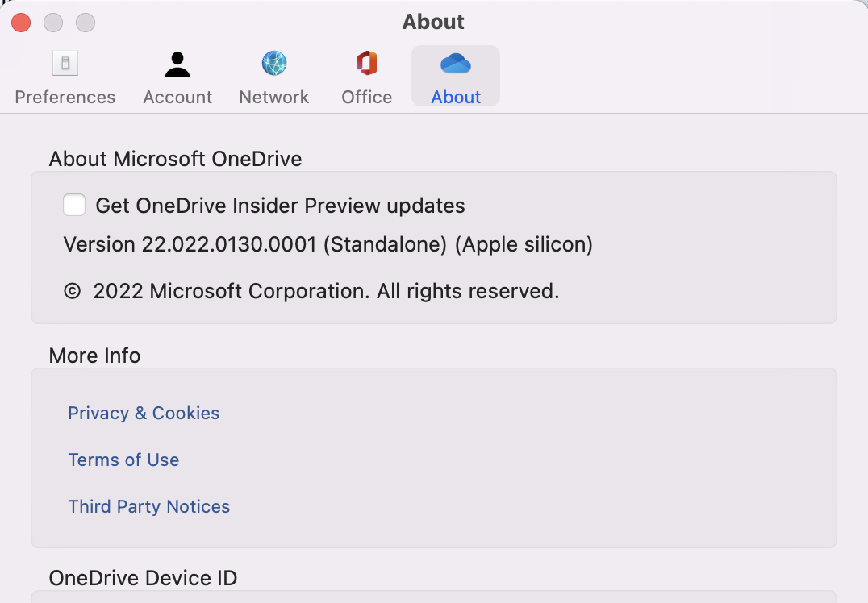
Task: Select the About tab label
Action: [x=456, y=97]
